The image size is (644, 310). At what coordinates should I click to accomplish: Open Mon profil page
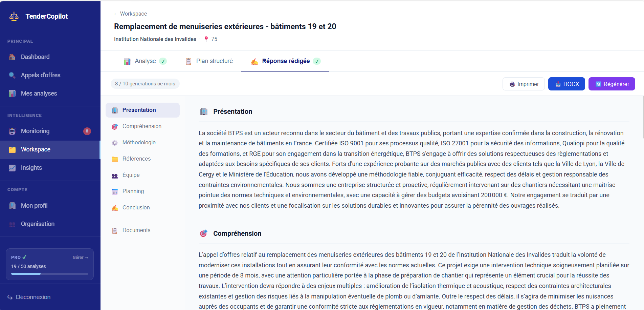click(34, 206)
